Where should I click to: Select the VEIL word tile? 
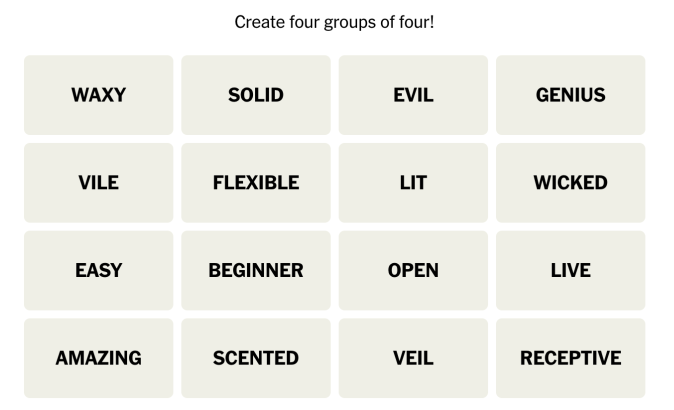pos(413,358)
